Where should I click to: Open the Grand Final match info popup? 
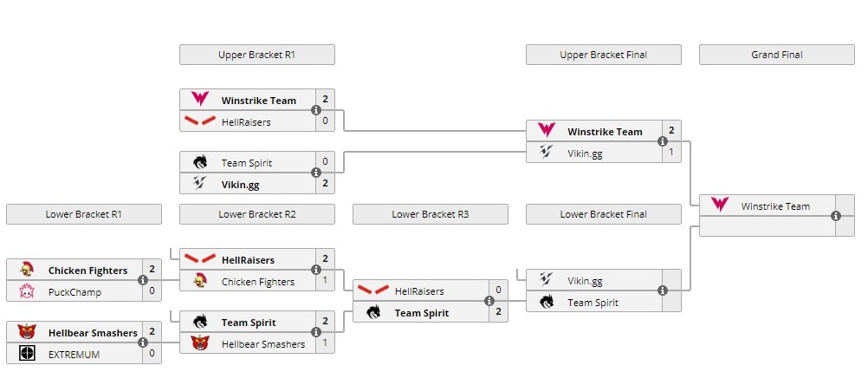click(x=836, y=216)
